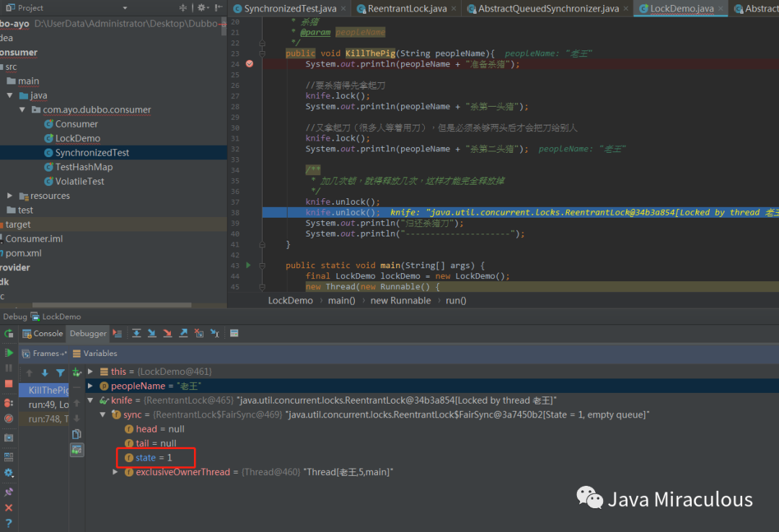
Task: Mute breakpoints in the debug sidebar
Action: click(9, 419)
